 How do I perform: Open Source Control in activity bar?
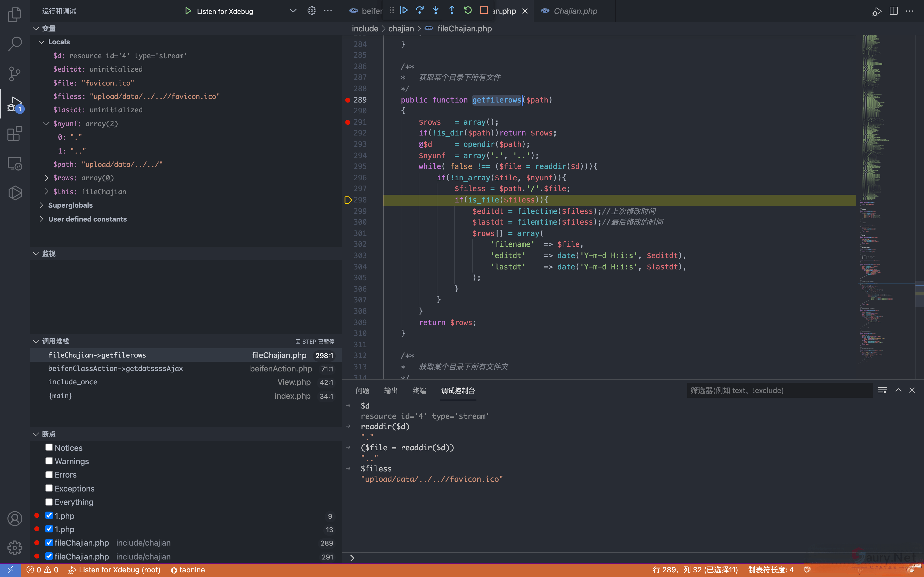coord(14,74)
